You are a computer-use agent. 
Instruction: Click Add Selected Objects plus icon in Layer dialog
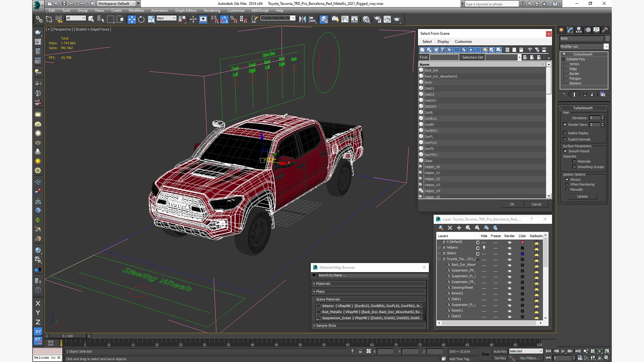point(459,228)
